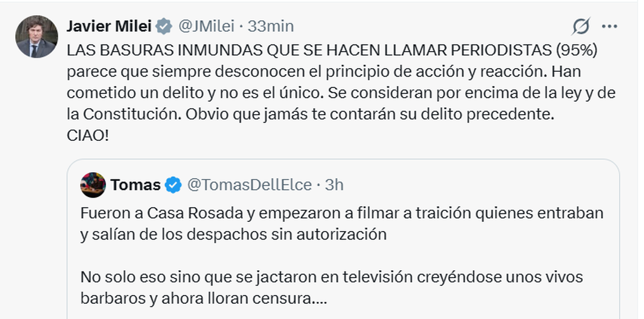This screenshot has width=644, height=319.
Task: Open the @JMilei handle link
Action: point(206,26)
